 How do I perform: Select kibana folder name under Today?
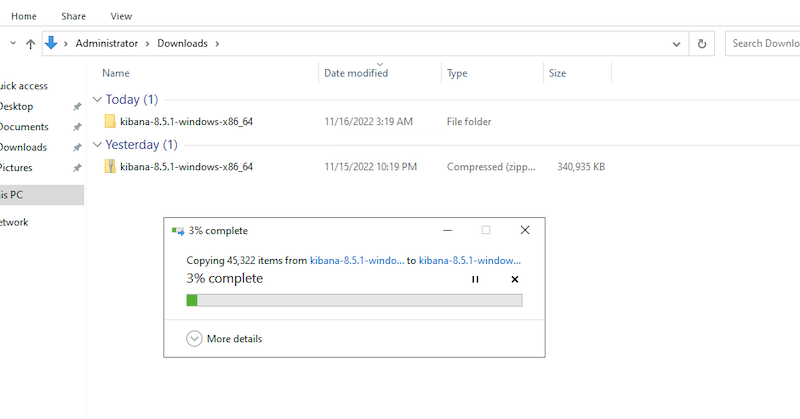click(x=187, y=121)
